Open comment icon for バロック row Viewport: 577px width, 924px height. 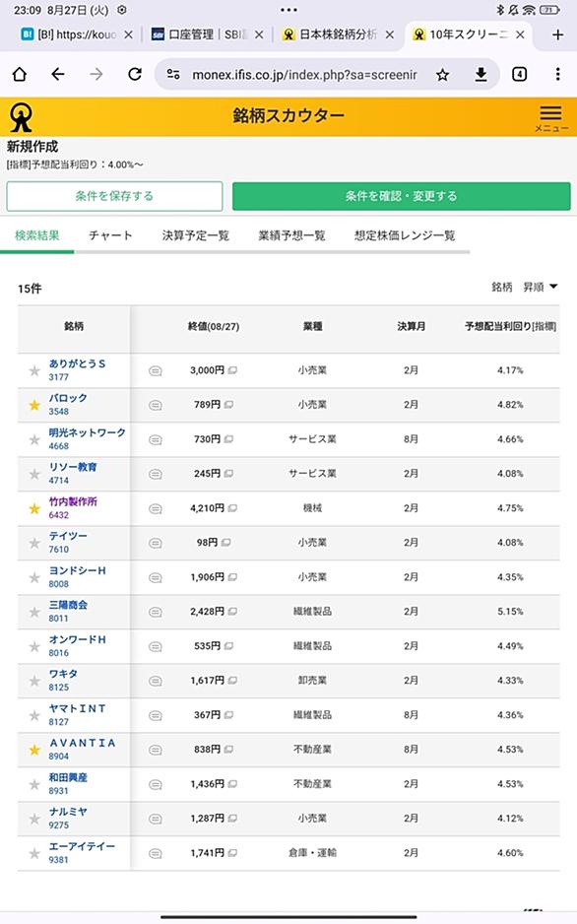point(156,405)
